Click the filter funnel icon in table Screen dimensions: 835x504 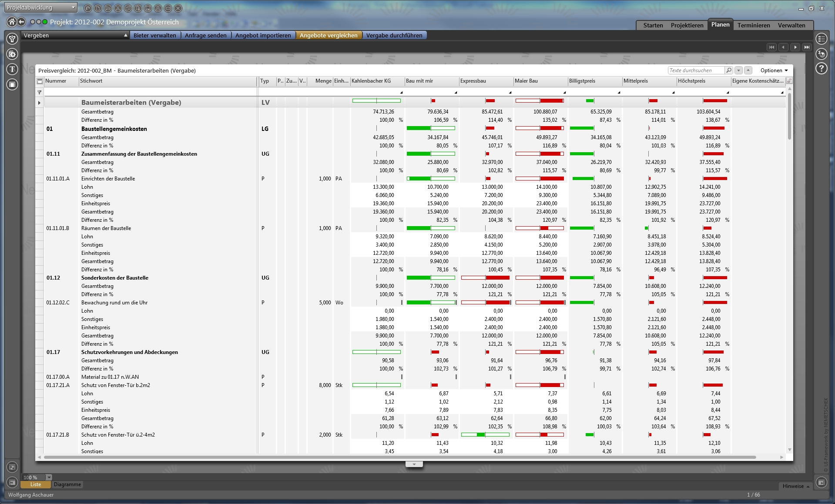coord(40,92)
